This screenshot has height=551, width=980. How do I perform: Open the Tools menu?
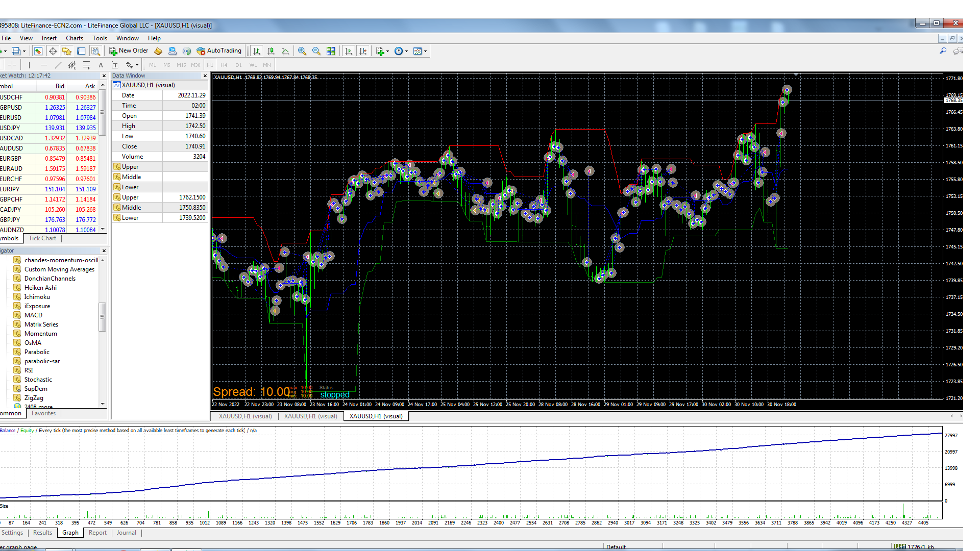(x=100, y=38)
